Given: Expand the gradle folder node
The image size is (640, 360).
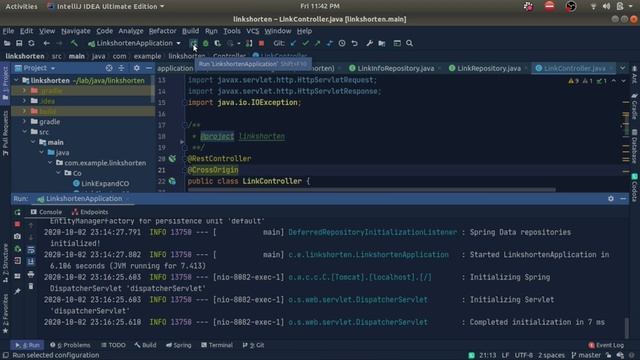Looking at the screenshot, I should point(24,122).
